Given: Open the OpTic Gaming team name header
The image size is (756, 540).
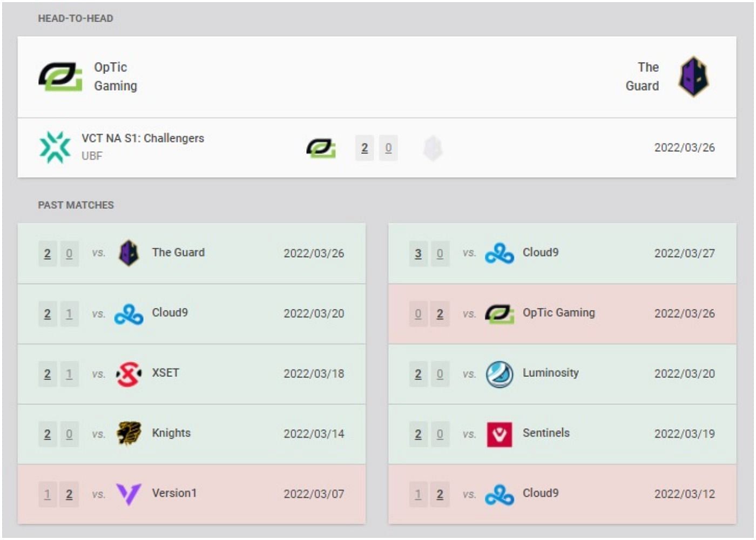Looking at the screenshot, I should 116,77.
